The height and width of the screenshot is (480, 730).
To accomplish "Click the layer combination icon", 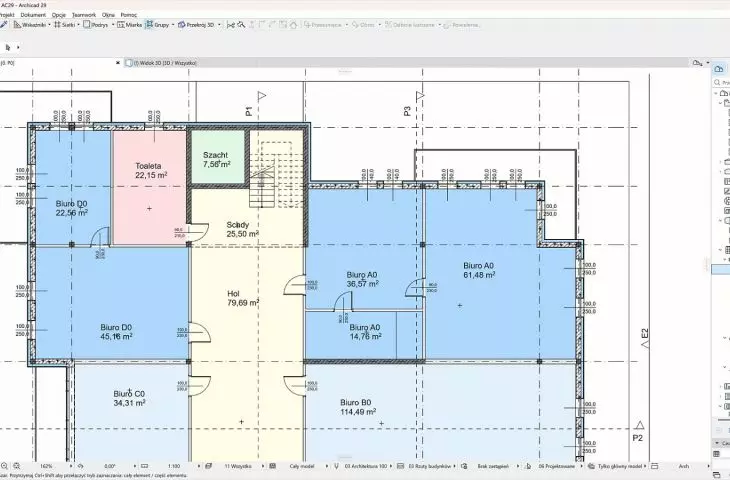I will 209,466.
